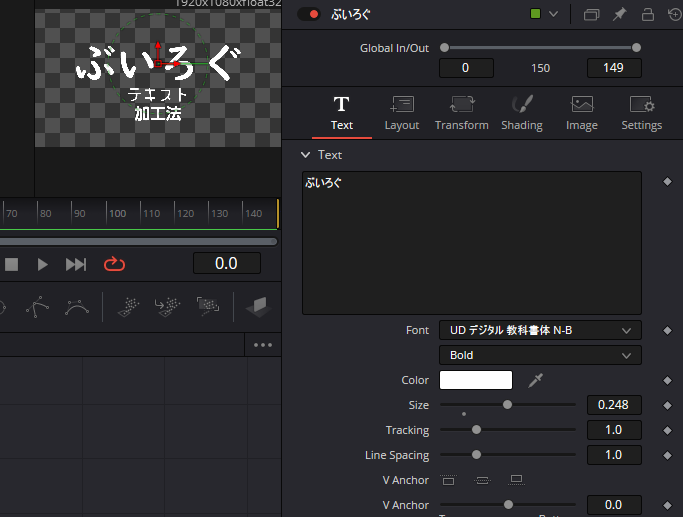Click the Tracking slider handle
This screenshot has width=683, height=517.
pyautogui.click(x=477, y=429)
